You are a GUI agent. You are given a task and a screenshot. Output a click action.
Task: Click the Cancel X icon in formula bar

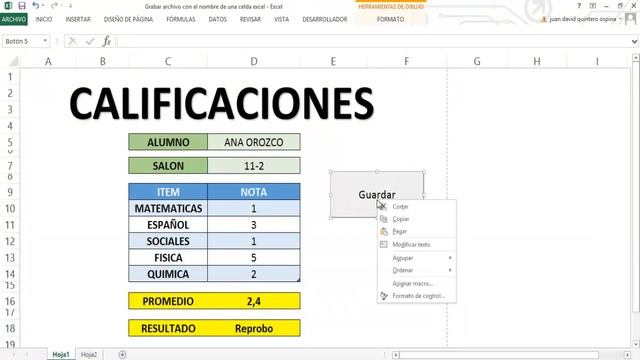73,41
